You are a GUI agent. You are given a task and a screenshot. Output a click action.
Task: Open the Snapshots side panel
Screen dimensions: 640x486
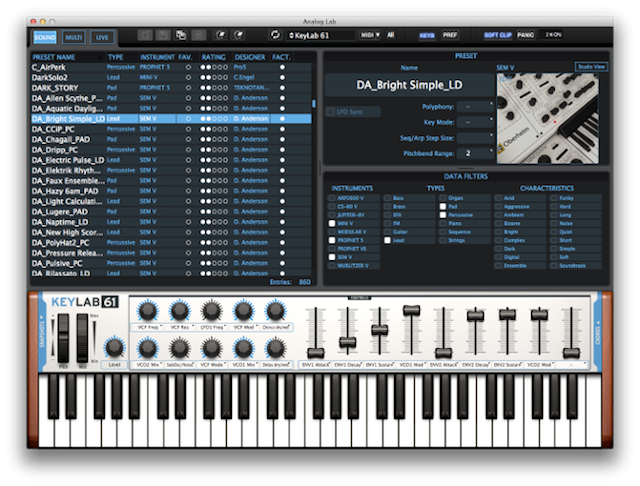pos(42,331)
